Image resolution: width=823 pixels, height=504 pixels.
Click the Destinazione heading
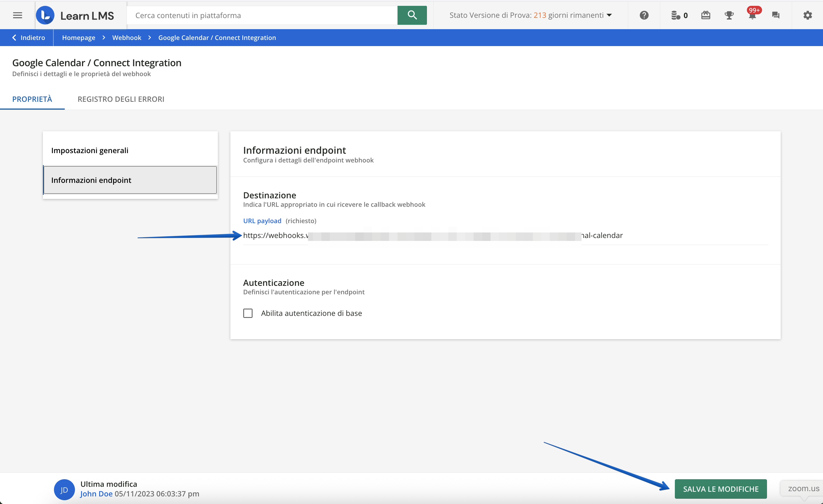(x=269, y=195)
